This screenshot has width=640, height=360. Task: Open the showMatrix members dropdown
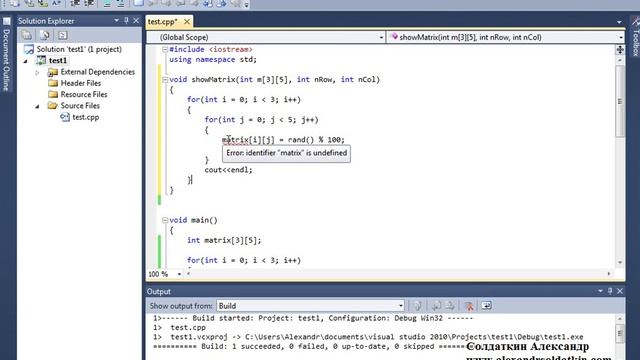[505, 37]
